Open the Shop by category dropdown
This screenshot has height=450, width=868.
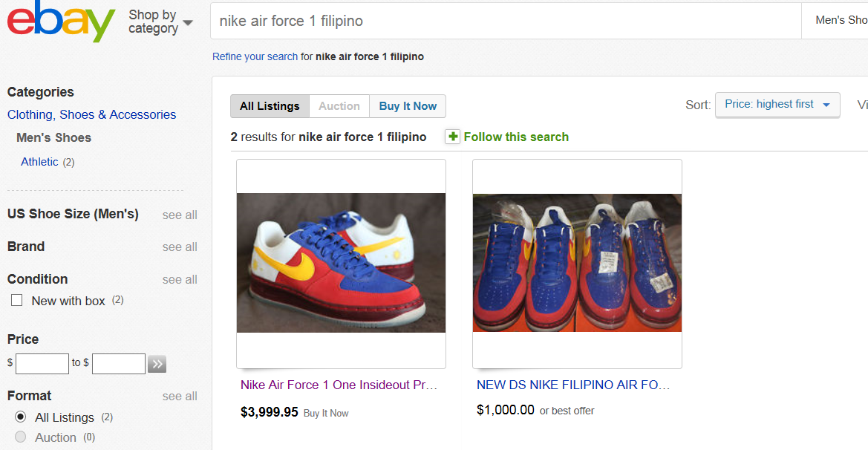[160, 22]
